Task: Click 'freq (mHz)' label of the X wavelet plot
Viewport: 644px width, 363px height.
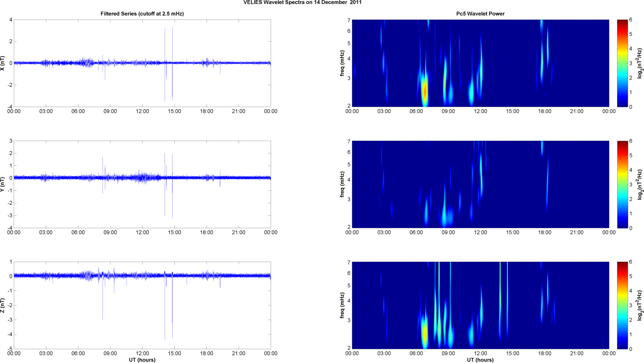Action: (x=342, y=63)
